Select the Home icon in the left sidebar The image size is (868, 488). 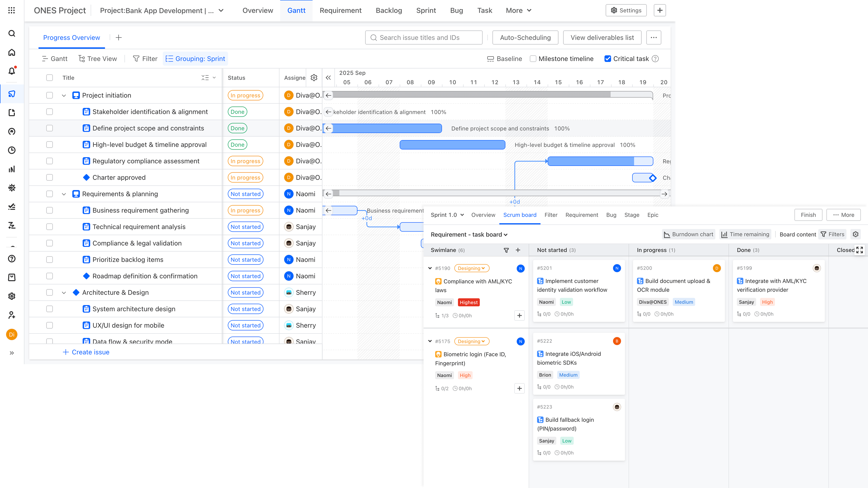(x=12, y=53)
